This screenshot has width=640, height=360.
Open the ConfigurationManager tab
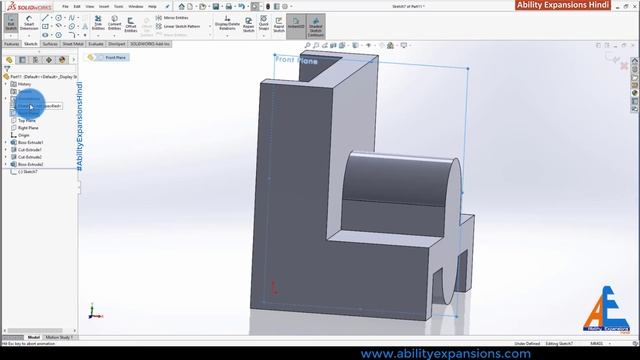point(36,60)
